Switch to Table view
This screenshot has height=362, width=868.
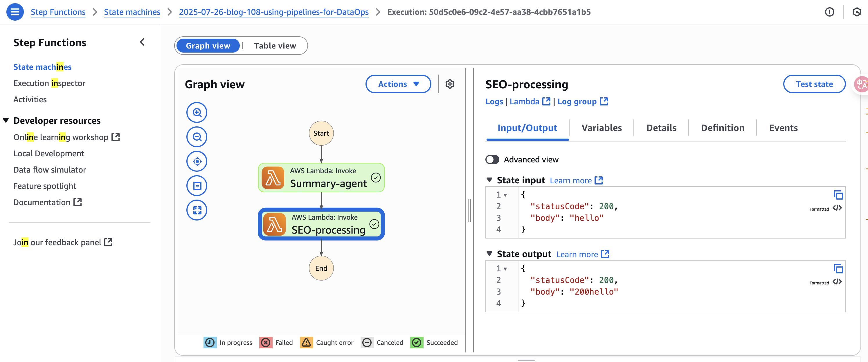[275, 46]
